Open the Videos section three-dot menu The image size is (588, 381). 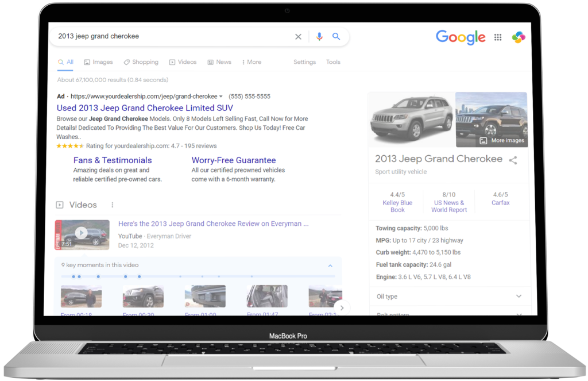[112, 205]
